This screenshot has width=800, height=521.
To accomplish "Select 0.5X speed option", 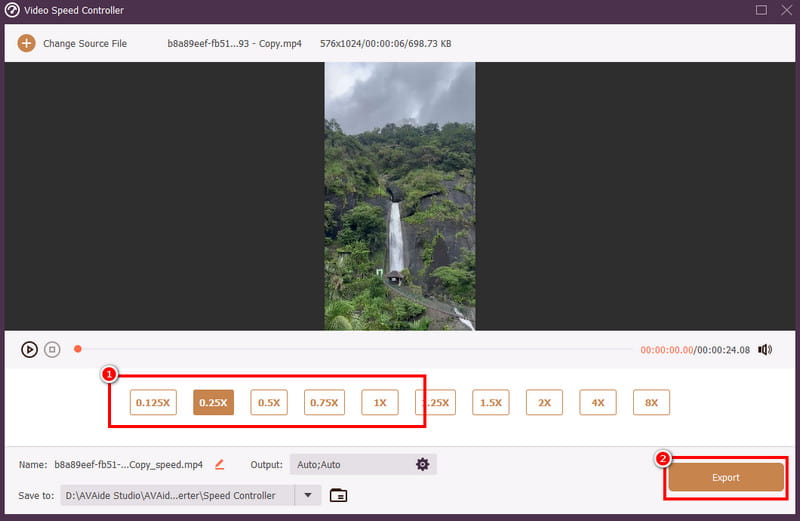I will coord(268,403).
